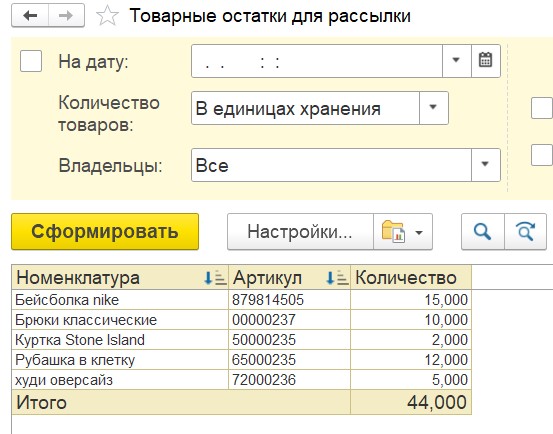Click the Сформировать button

(105, 232)
